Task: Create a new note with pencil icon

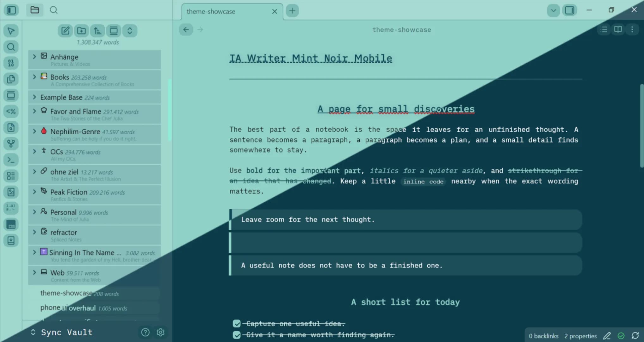Action: [x=65, y=31]
